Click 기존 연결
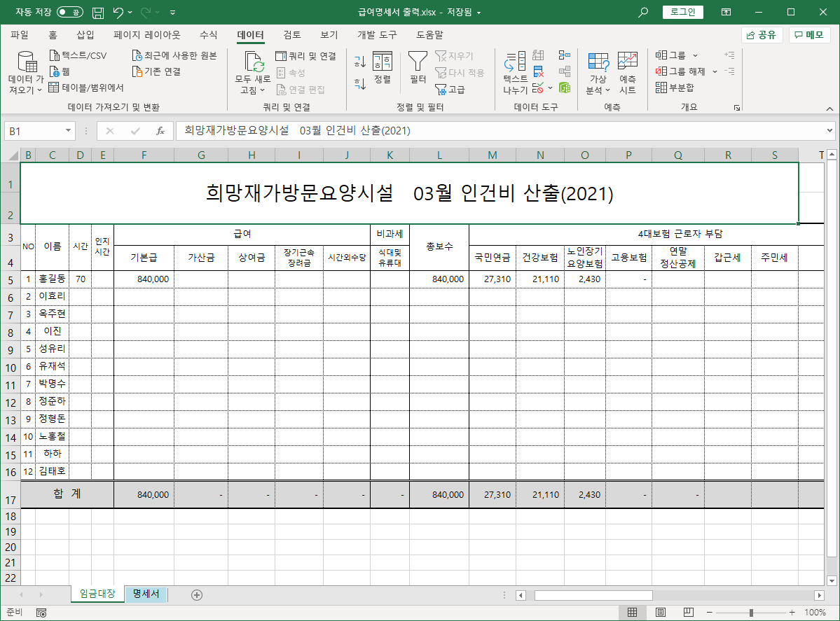This screenshot has height=621, width=840. coord(156,71)
